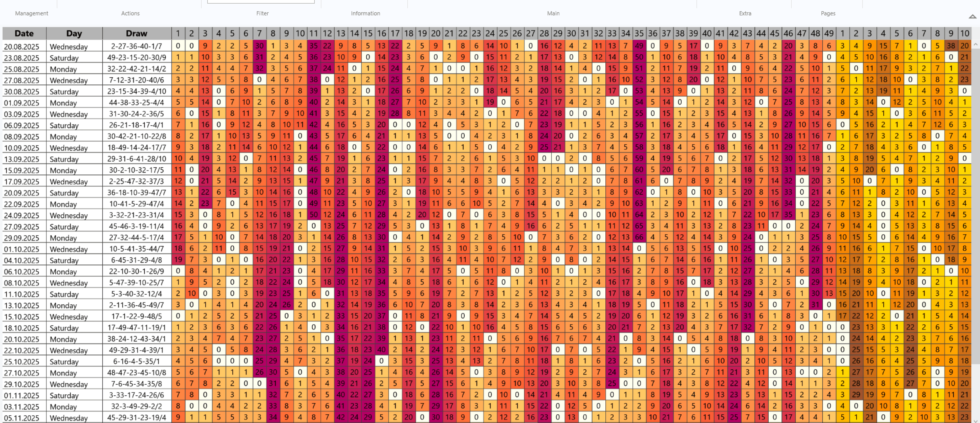980x423 pixels.
Task: Select column header number 35
Action: coord(639,34)
